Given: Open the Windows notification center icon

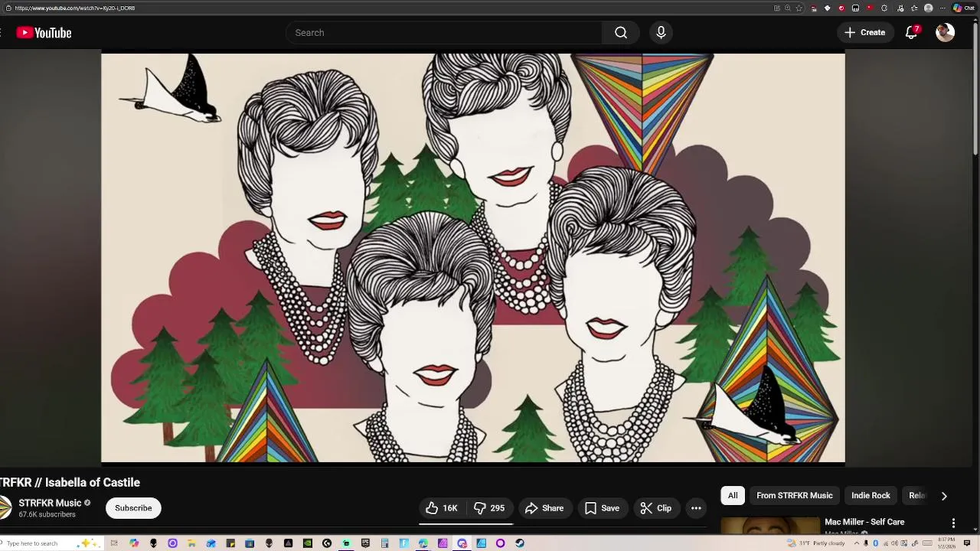Looking at the screenshot, I should (x=966, y=543).
